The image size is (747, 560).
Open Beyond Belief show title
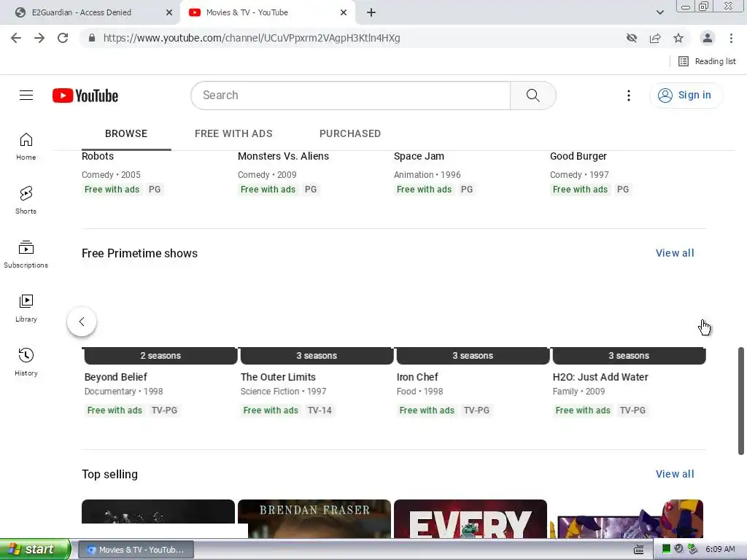tap(116, 377)
